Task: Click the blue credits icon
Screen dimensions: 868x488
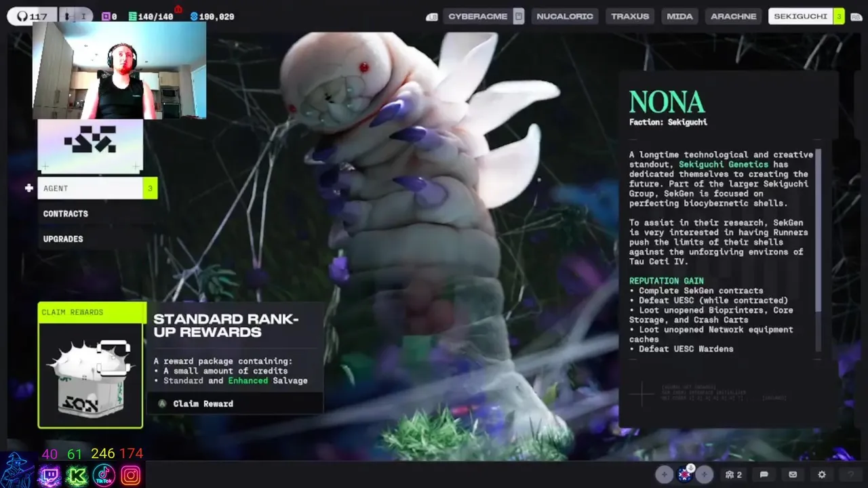Action: (194, 16)
